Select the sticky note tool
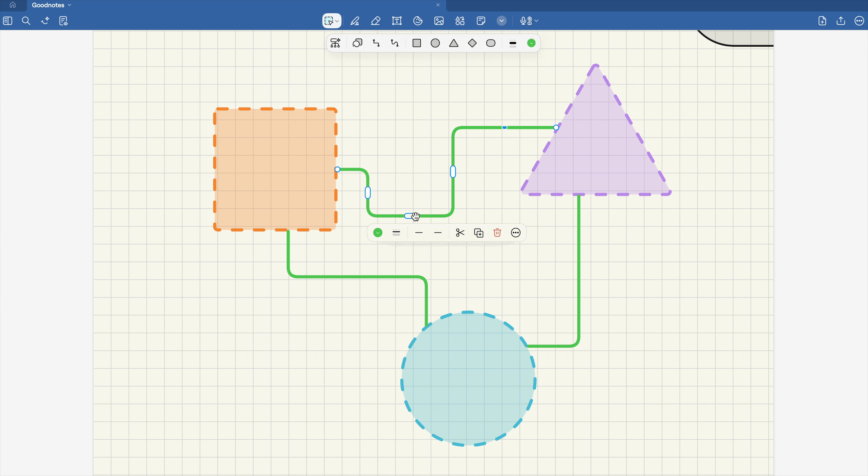 point(481,21)
